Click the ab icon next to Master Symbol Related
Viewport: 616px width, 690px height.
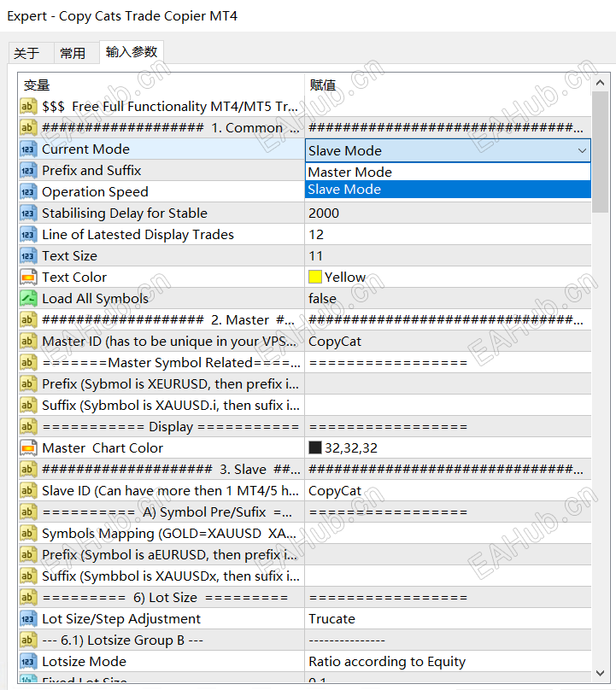pyautogui.click(x=27, y=363)
